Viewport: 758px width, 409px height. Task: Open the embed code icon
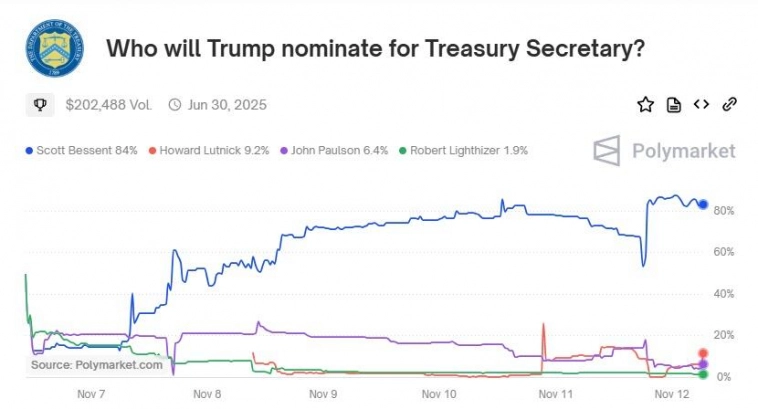point(701,104)
